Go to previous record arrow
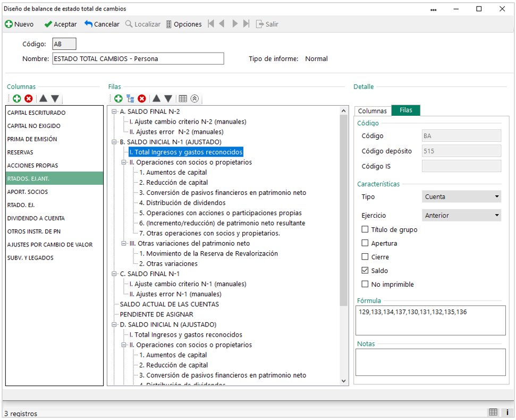 click(x=222, y=24)
